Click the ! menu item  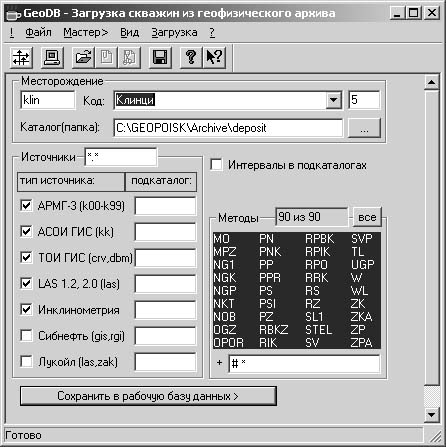12,32
